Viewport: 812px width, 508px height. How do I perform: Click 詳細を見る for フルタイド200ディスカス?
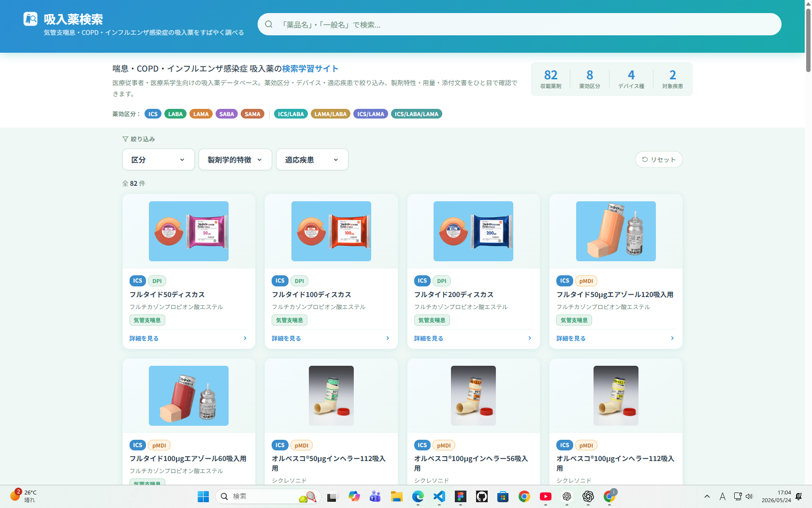[429, 338]
